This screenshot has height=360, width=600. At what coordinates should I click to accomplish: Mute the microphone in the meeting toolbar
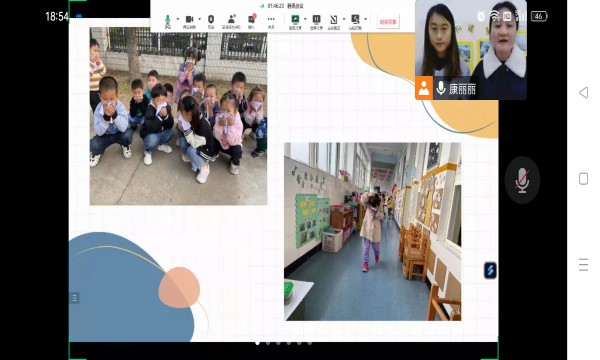point(168,22)
